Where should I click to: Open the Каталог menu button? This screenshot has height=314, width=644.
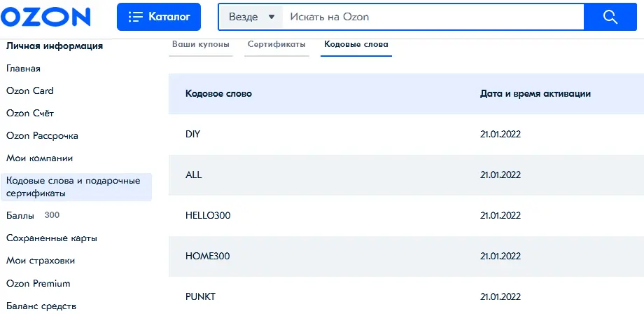click(159, 17)
